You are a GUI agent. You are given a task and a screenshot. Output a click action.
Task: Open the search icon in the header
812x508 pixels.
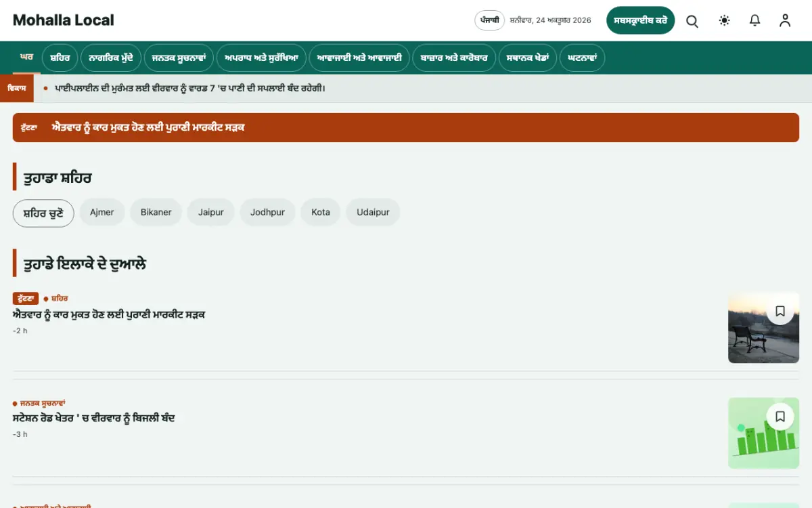pos(692,20)
